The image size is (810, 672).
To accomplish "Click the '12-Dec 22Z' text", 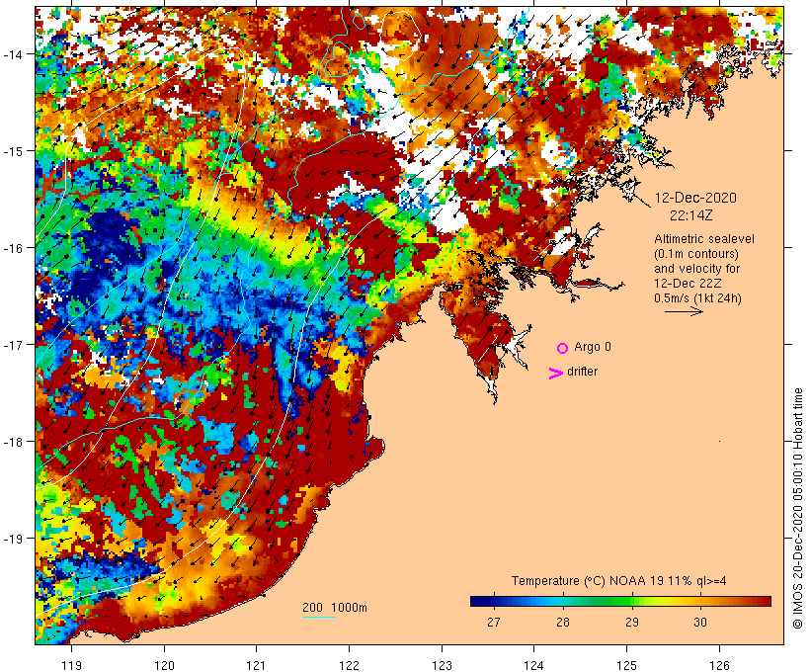I will 688,284.
